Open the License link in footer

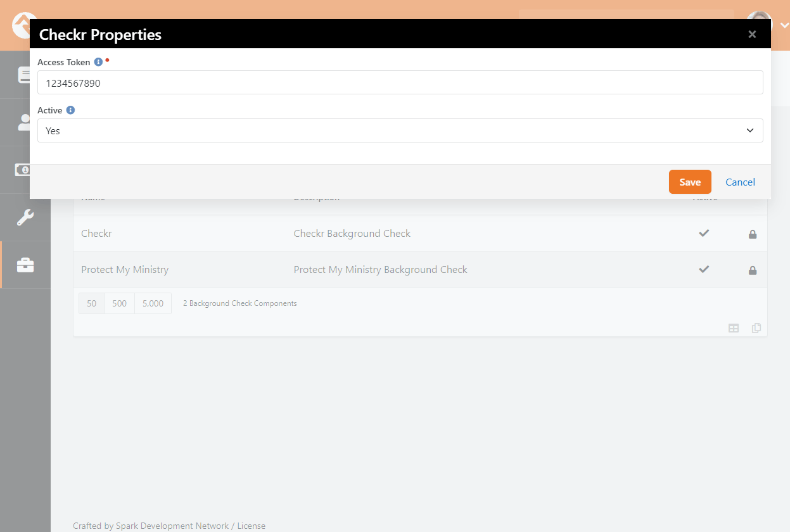[x=251, y=526]
